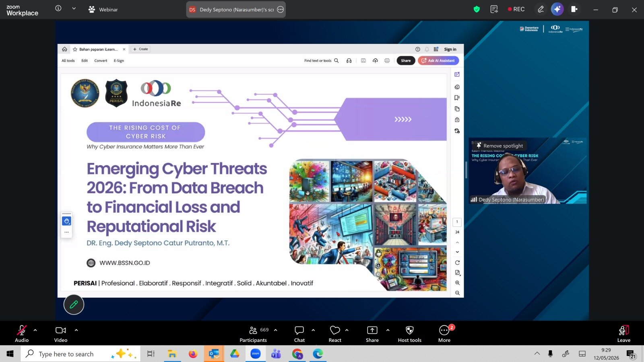Click the page number box showing 1
This screenshot has height=362, width=644.
pos(457,222)
